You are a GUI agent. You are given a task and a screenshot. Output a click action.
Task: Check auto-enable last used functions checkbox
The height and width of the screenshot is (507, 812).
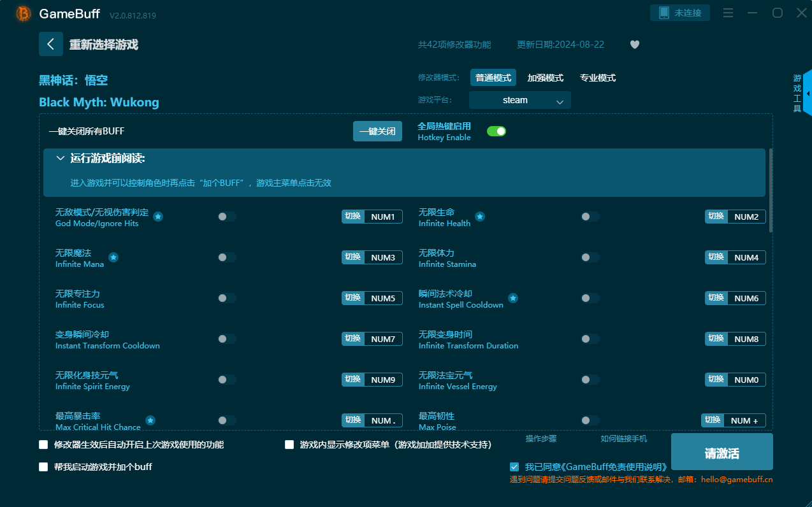43,445
